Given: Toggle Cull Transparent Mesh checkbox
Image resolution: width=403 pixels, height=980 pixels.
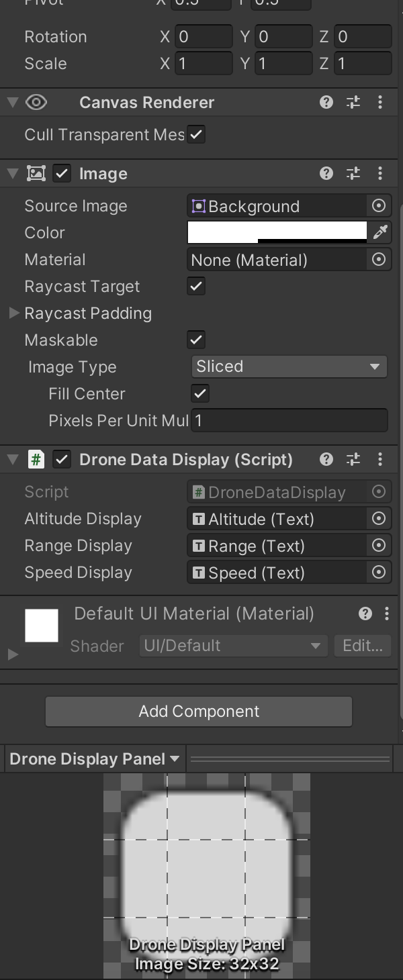Looking at the screenshot, I should (196, 134).
